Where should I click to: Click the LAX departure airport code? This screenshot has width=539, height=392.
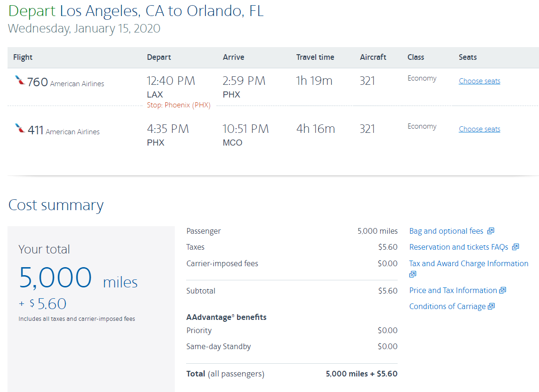[x=155, y=95]
